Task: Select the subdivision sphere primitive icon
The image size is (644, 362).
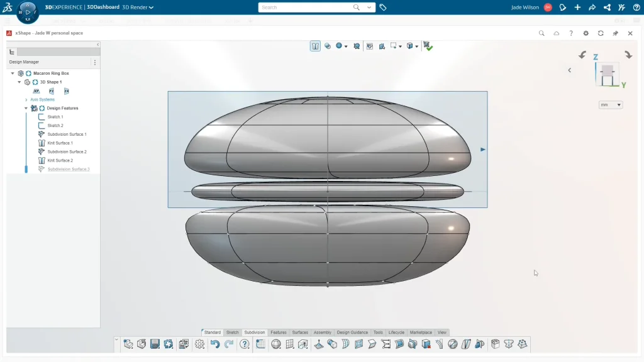Action: pyautogui.click(x=275, y=344)
